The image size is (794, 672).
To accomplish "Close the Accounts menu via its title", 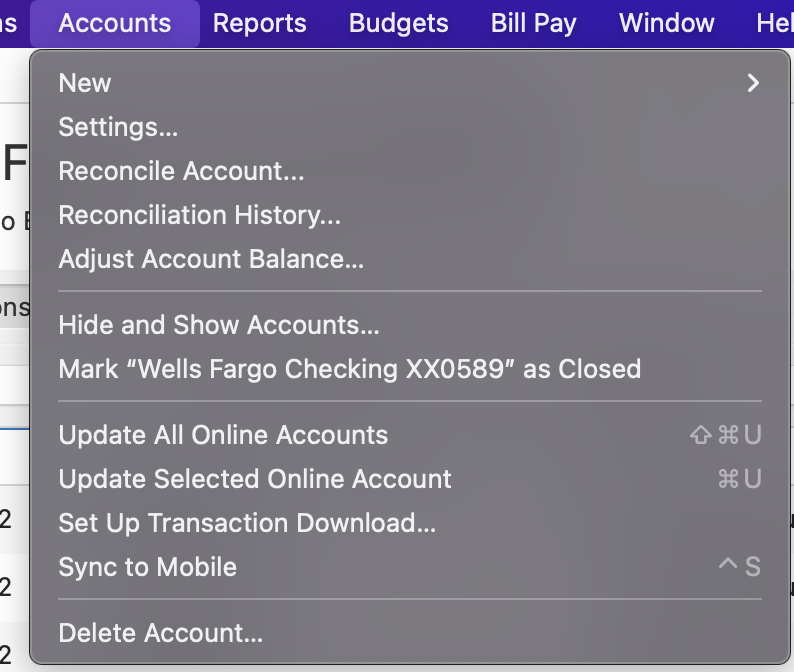I will coord(114,23).
